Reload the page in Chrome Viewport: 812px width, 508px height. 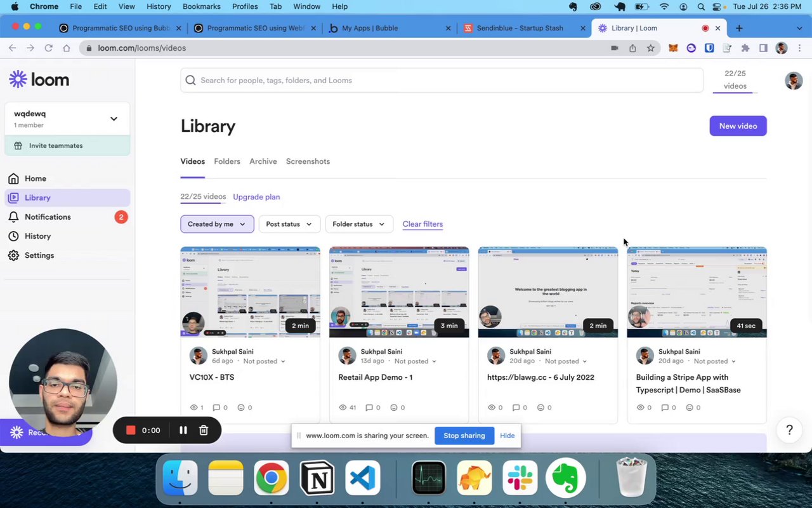48,48
